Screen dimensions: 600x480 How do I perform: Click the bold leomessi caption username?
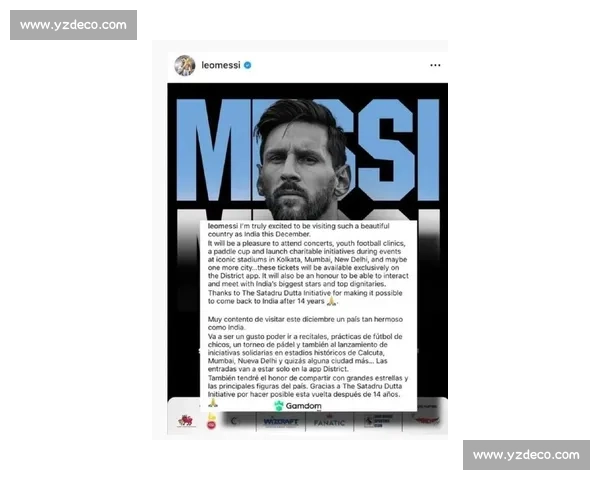222,226
